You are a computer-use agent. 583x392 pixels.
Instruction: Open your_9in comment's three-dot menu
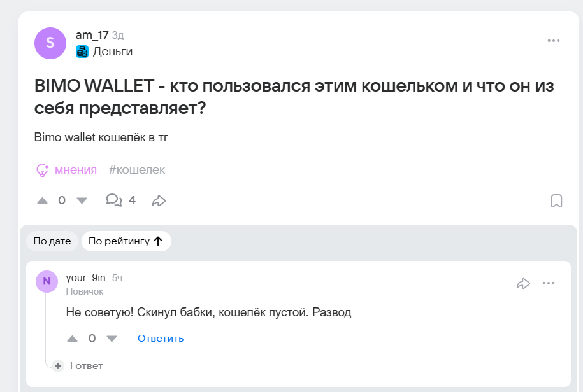click(x=549, y=284)
